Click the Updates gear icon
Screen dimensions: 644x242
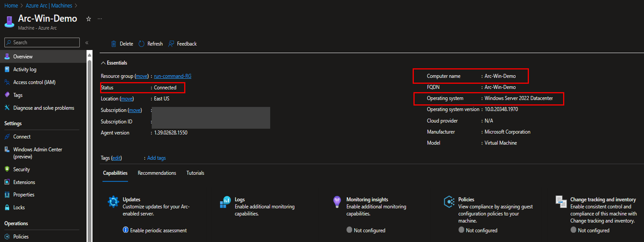pos(113,202)
